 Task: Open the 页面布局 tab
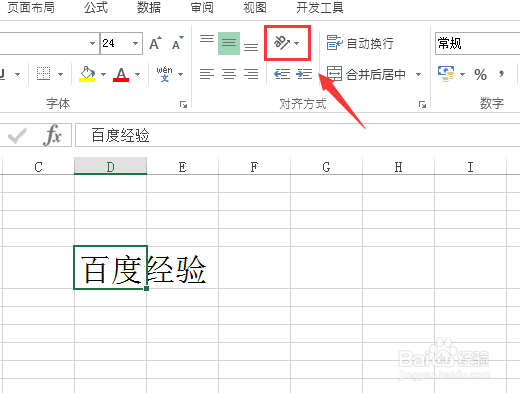point(31,7)
